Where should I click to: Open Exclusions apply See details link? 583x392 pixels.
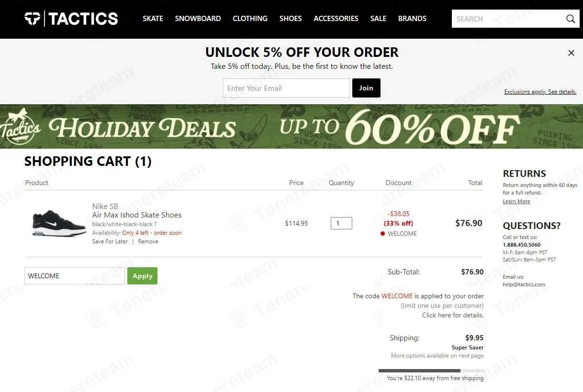pyautogui.click(x=540, y=92)
